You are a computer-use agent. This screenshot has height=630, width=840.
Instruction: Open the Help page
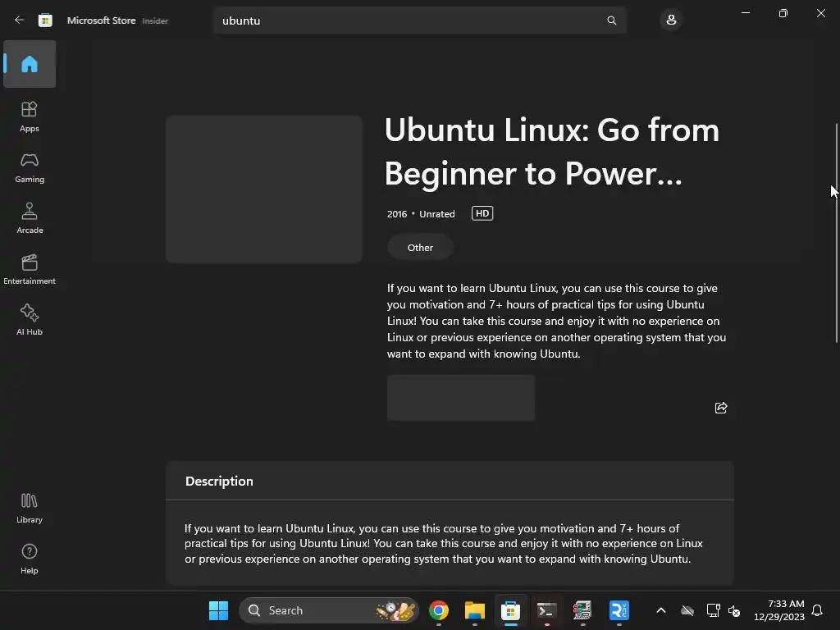(30, 559)
